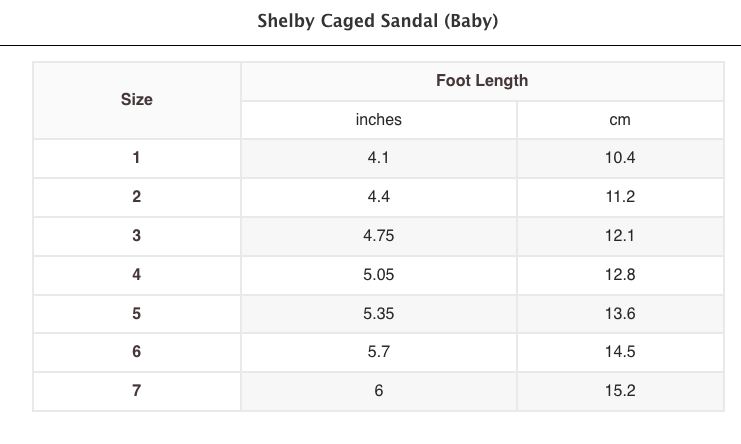Choose the size 4 row label
The width and height of the screenshot is (741, 444).
(x=136, y=275)
